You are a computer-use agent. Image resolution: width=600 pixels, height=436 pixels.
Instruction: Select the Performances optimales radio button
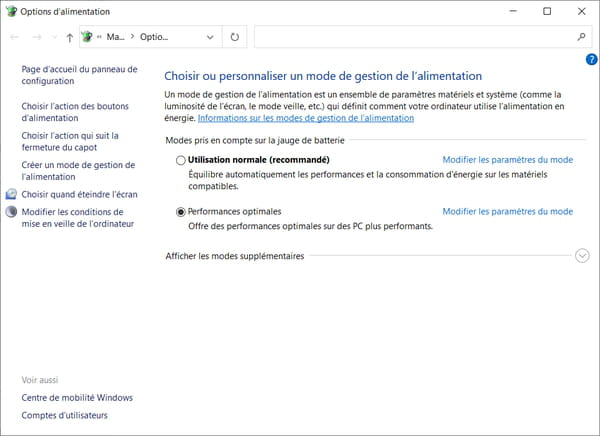181,212
